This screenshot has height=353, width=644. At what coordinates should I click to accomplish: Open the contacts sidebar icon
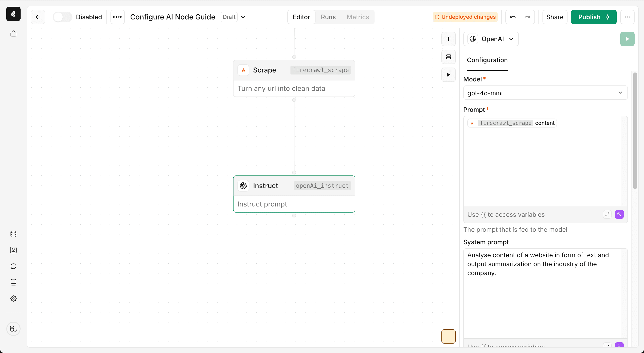coord(13,250)
